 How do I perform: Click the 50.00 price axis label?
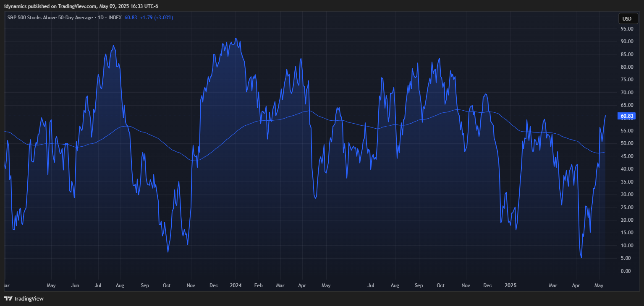coord(627,143)
